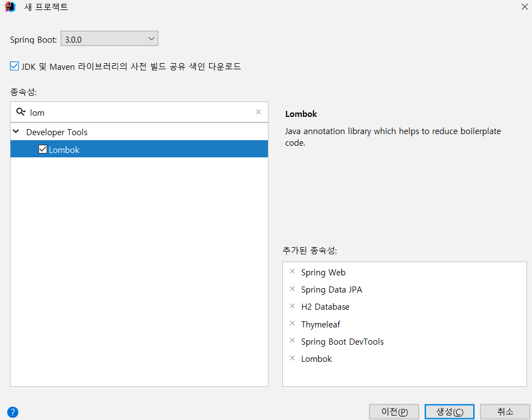The width and height of the screenshot is (532, 420).
Task: Toggle JDK and Maven shared index download checkbox
Action: pos(14,66)
